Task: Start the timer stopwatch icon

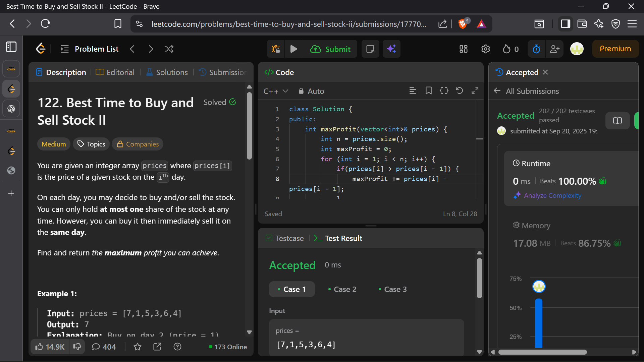Action: (x=536, y=49)
